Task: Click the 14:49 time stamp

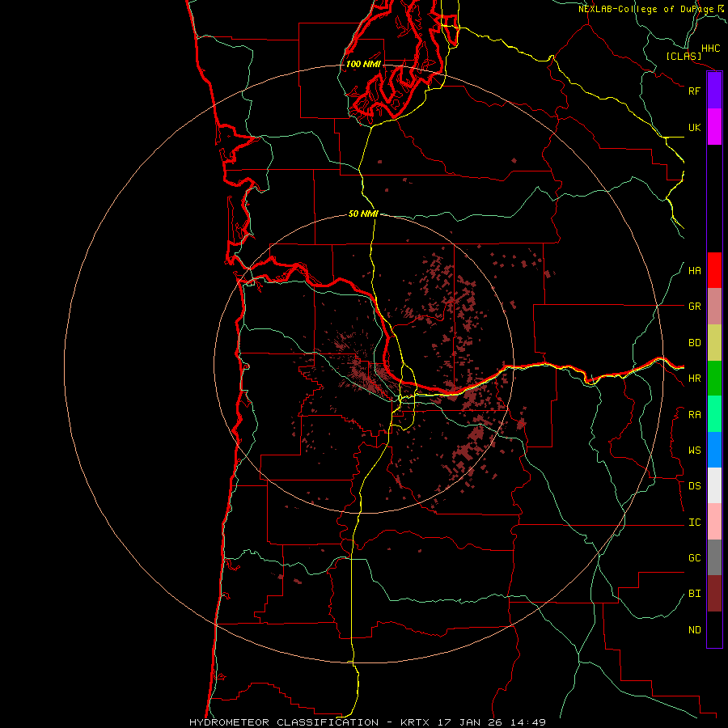Action: [528, 722]
